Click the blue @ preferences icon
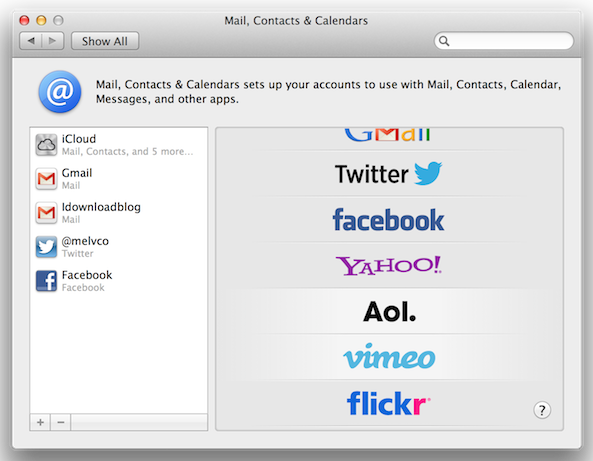593x461 pixels. coord(60,92)
